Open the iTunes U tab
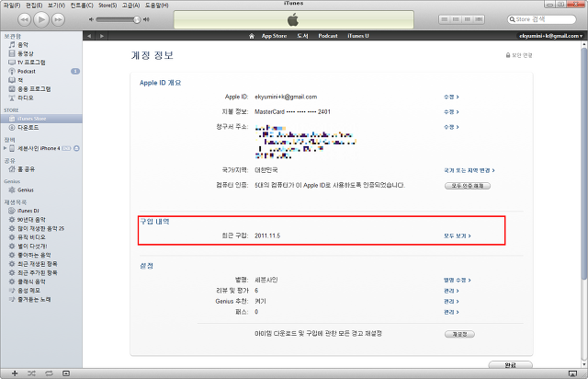The image size is (588, 379). click(358, 36)
